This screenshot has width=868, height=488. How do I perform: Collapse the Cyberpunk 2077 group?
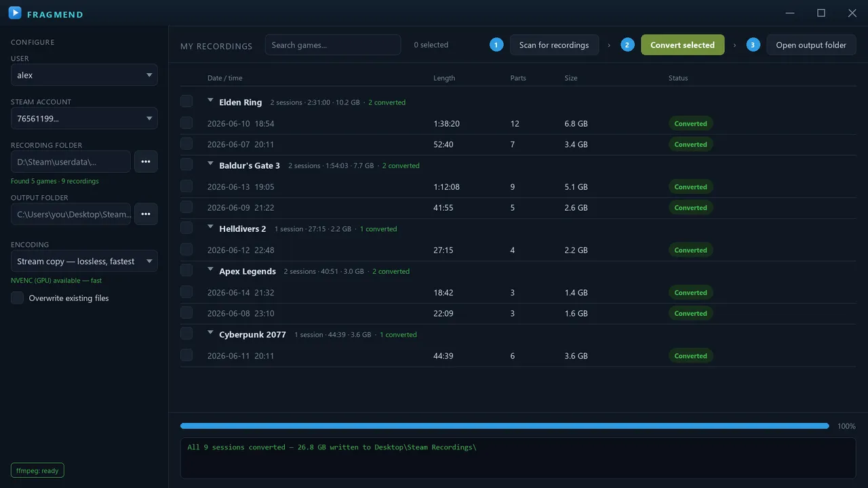pos(210,332)
